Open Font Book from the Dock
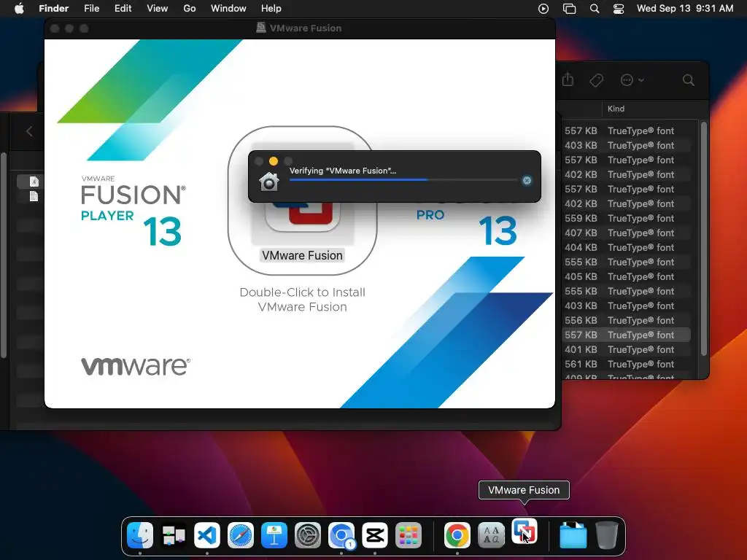The width and height of the screenshot is (747, 560). point(491,535)
